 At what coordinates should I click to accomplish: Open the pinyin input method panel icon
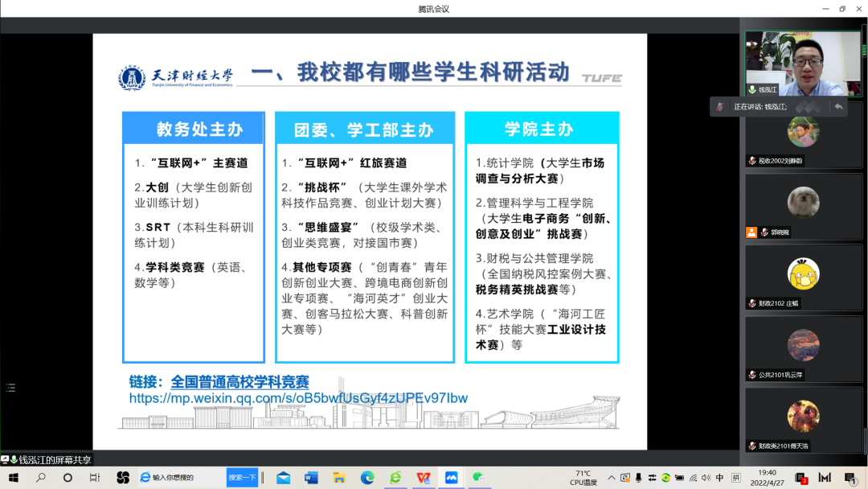735,478
